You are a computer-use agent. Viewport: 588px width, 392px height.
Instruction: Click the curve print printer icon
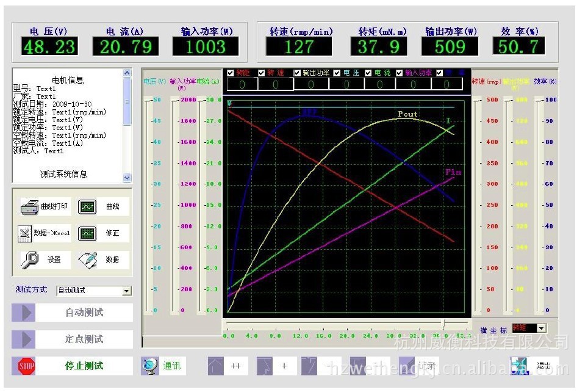30,207
